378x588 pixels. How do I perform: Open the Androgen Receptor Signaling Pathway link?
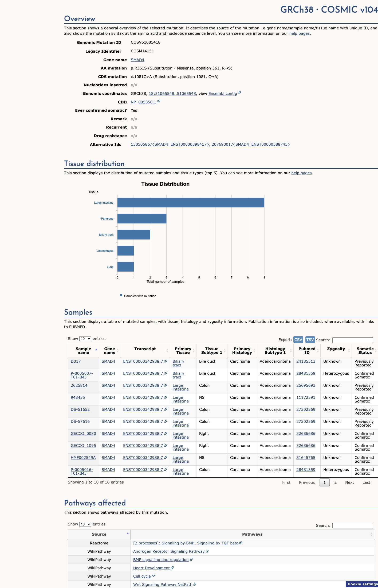pos(169,551)
